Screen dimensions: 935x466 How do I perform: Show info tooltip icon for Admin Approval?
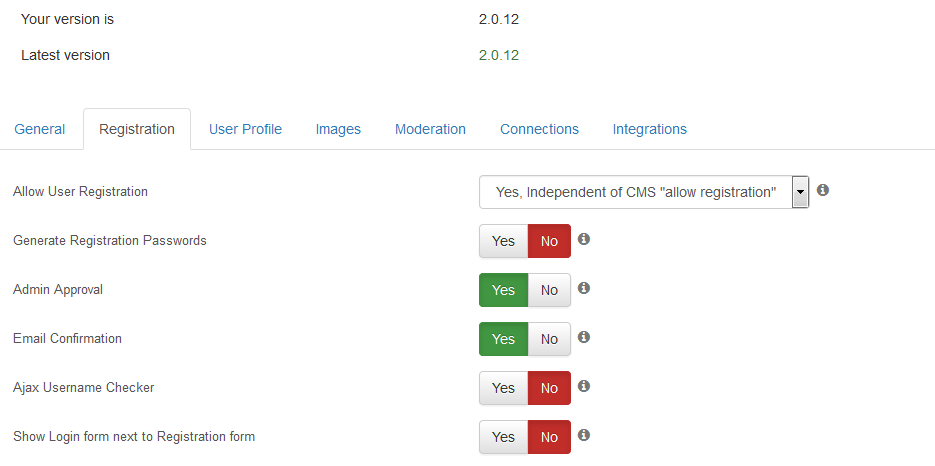584,288
